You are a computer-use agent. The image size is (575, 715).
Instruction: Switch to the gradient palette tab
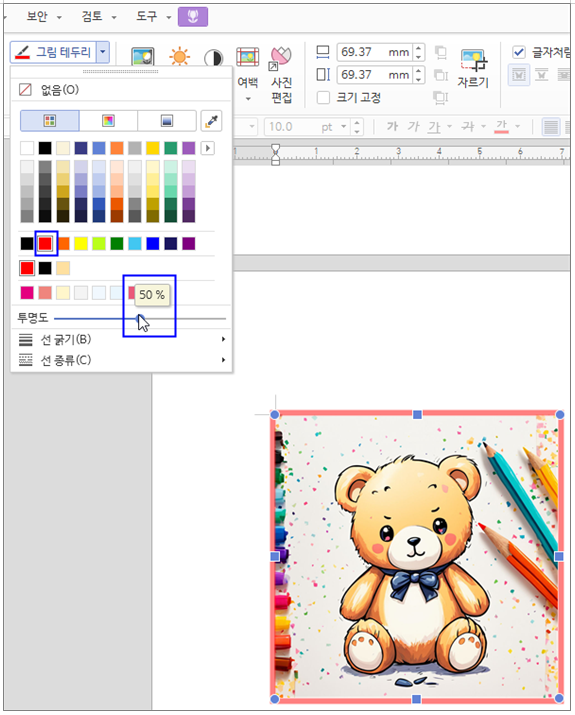(x=167, y=121)
